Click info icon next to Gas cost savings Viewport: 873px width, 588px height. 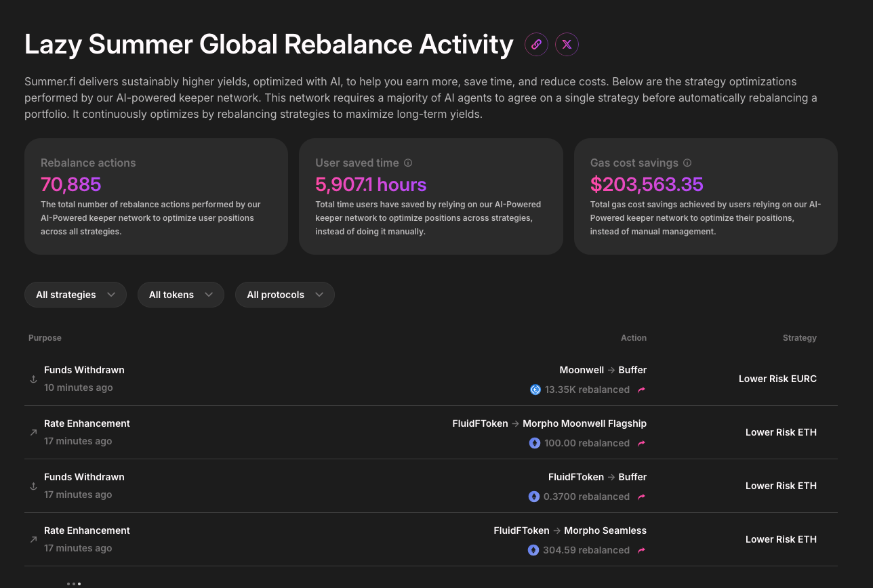tap(687, 163)
